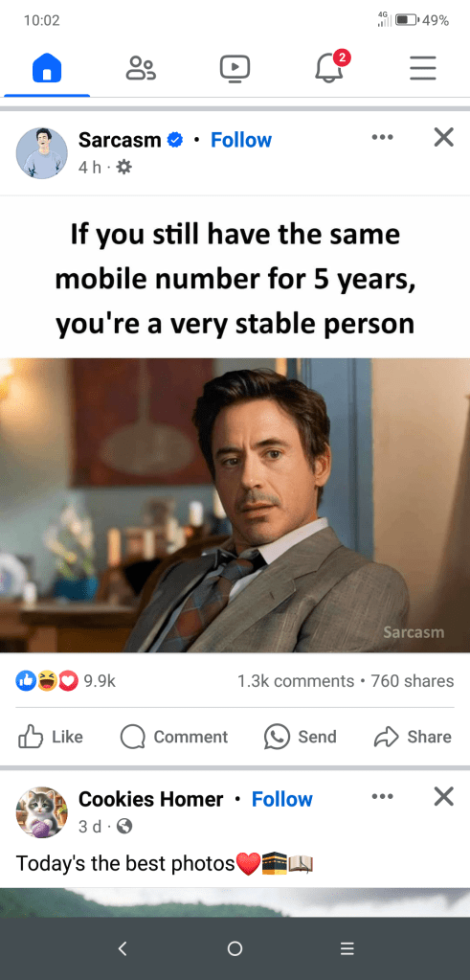Like the Sarcasm post

point(51,737)
